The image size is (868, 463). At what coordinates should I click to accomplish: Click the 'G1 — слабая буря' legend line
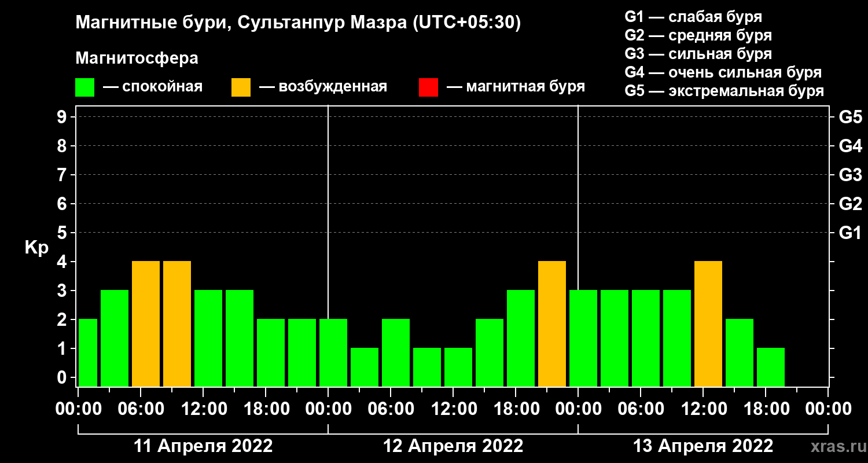[x=693, y=17]
